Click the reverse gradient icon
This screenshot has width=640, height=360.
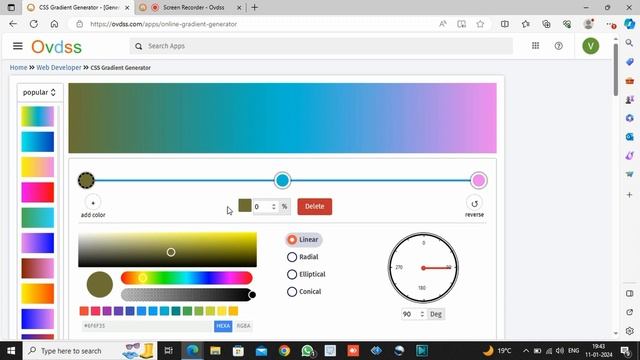click(474, 203)
